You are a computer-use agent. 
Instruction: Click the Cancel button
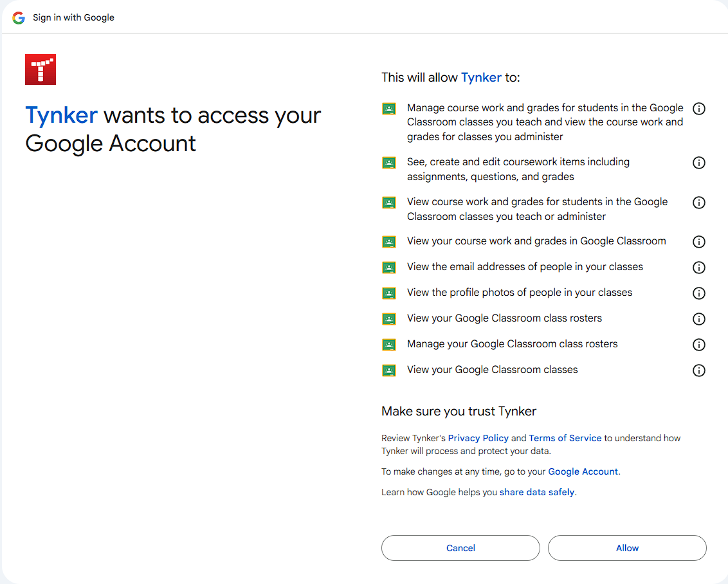[x=460, y=548]
